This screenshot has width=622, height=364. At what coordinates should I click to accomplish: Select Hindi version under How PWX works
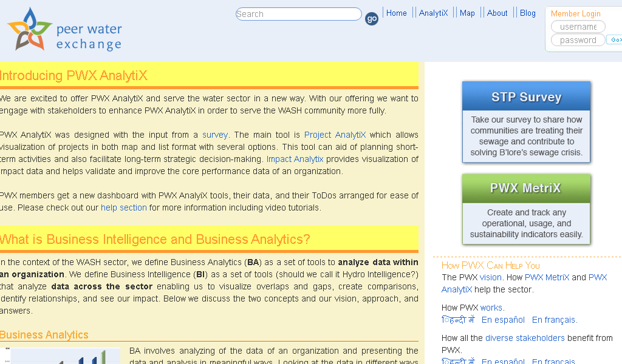(458, 320)
